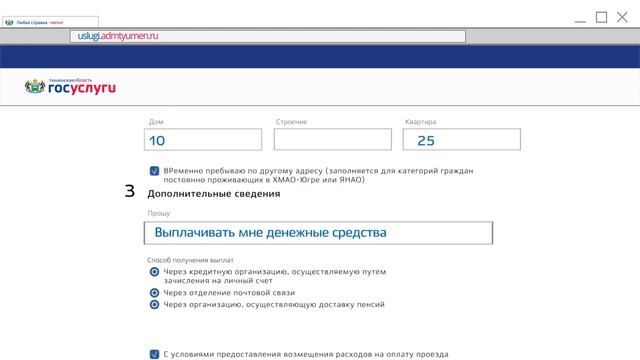Click the Прошу field label
Viewport: 640px width, 360px height.
[159, 213]
